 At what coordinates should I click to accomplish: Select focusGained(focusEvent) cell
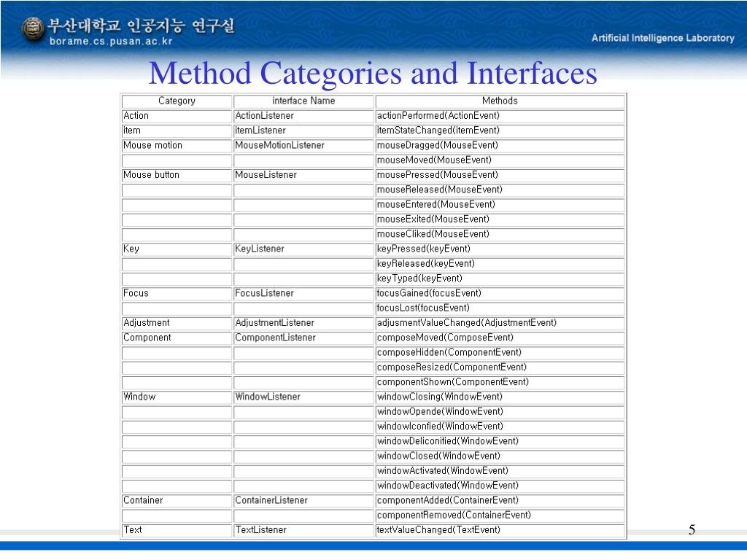[500, 293]
